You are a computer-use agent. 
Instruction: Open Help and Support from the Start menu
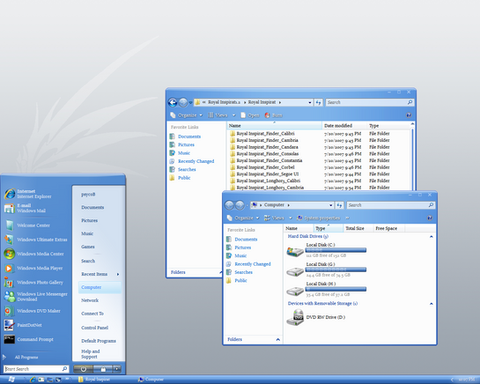click(x=90, y=354)
